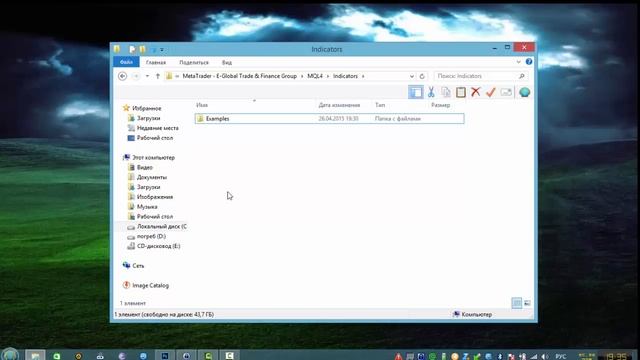Screen dimensions: 640x360
Task: Click the globe icon in toolbar
Action: tap(524, 92)
